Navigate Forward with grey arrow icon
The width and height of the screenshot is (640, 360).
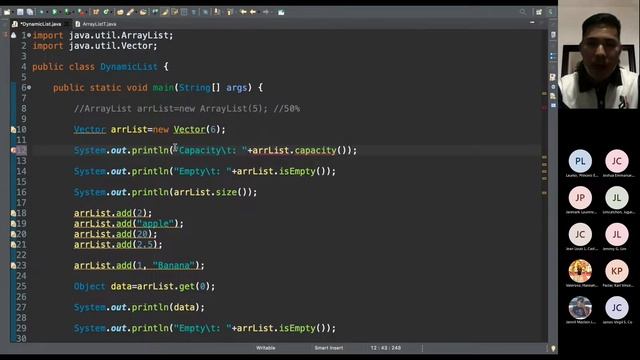point(265,12)
